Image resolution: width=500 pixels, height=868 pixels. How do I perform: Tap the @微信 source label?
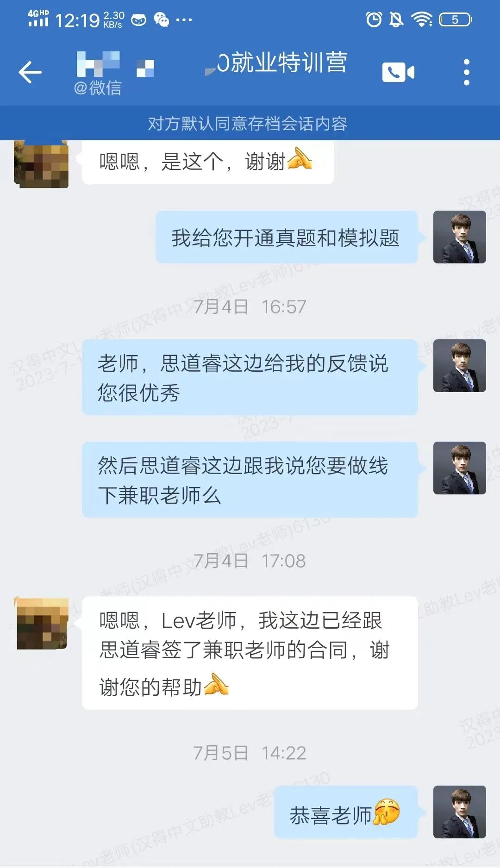(98, 87)
